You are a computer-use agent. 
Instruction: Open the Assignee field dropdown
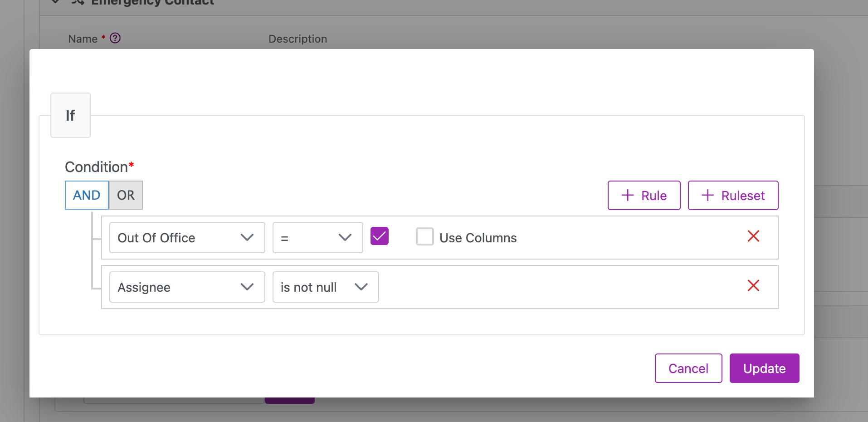tap(187, 287)
